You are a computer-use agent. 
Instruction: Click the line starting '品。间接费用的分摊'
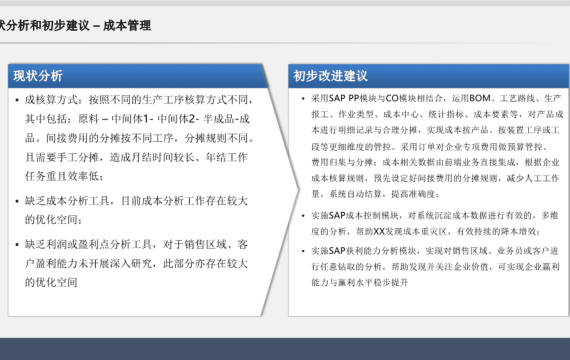(140, 138)
